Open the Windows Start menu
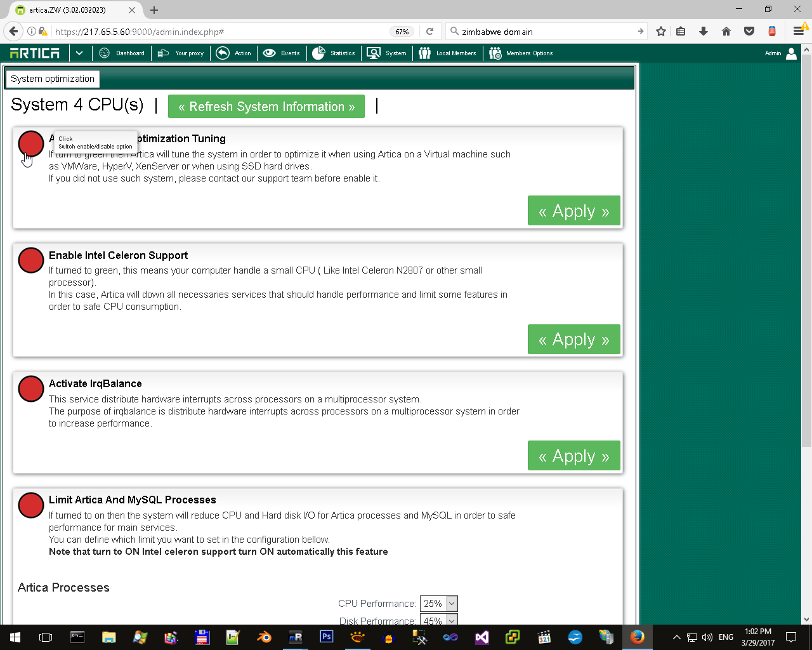 click(x=15, y=637)
